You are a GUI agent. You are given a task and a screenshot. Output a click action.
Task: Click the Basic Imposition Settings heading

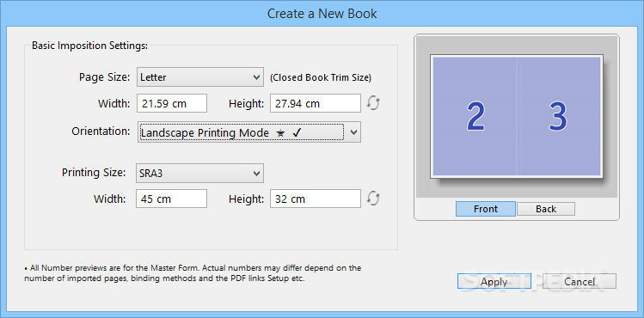point(89,46)
